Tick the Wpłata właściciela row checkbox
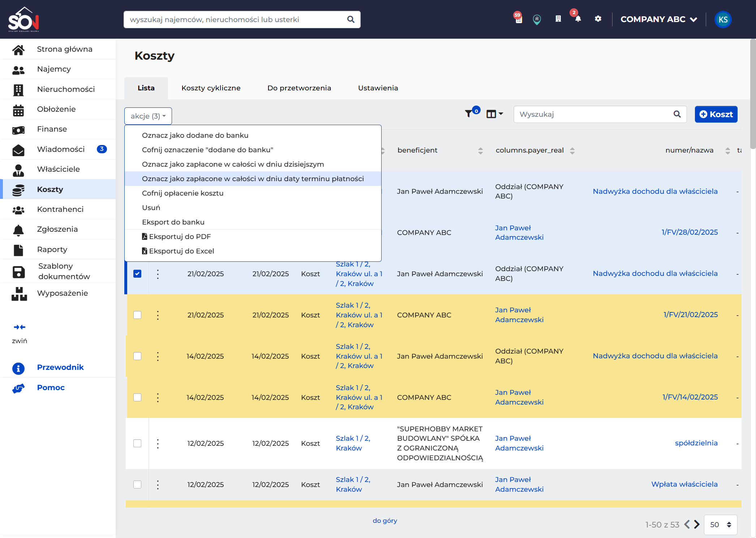This screenshot has height=538, width=756. (137, 484)
